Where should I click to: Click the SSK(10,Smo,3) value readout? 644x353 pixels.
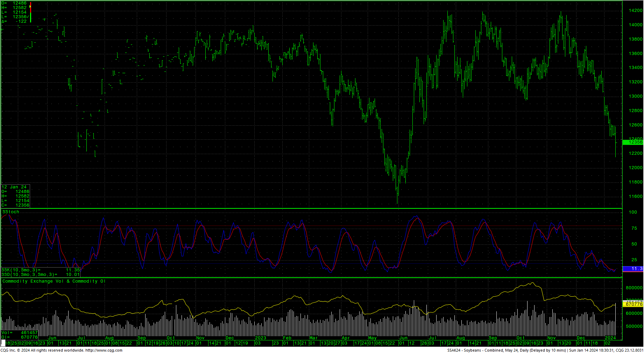pyautogui.click(x=41, y=270)
